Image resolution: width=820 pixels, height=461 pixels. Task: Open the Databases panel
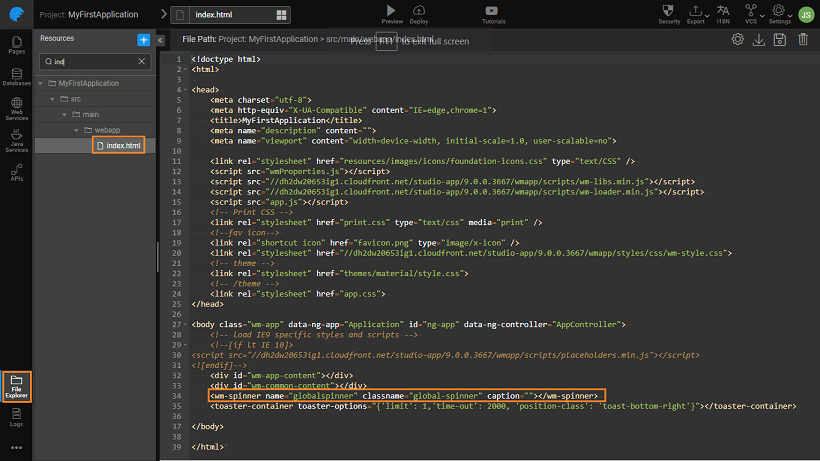coord(16,78)
